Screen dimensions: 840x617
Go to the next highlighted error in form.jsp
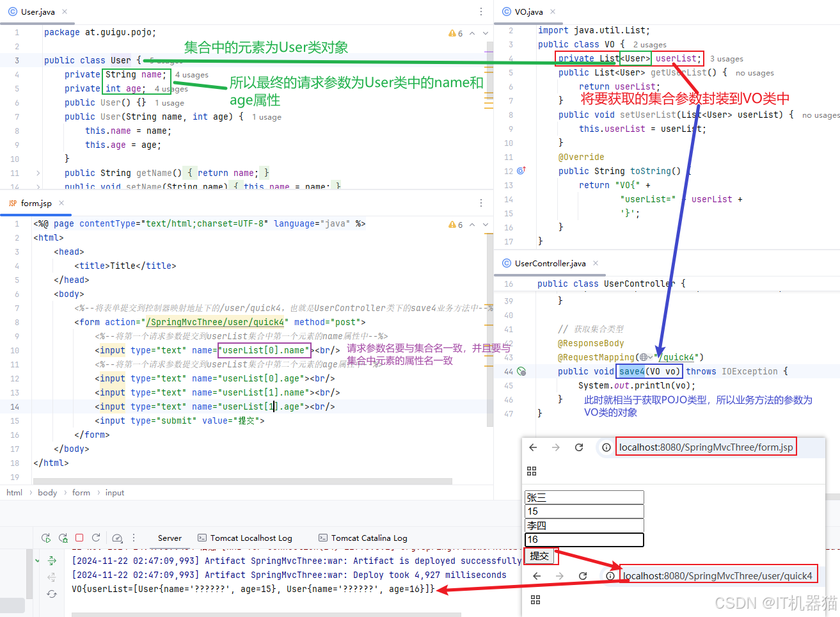pos(486,225)
